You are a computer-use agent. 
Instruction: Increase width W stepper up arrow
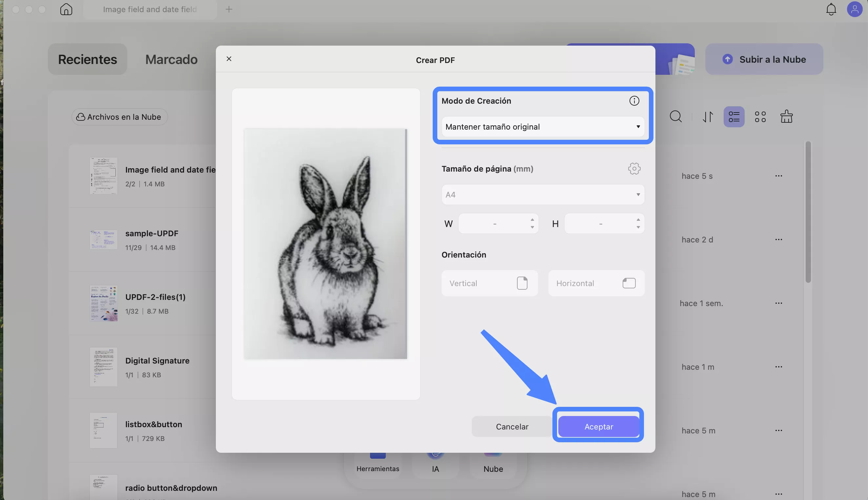(x=532, y=220)
